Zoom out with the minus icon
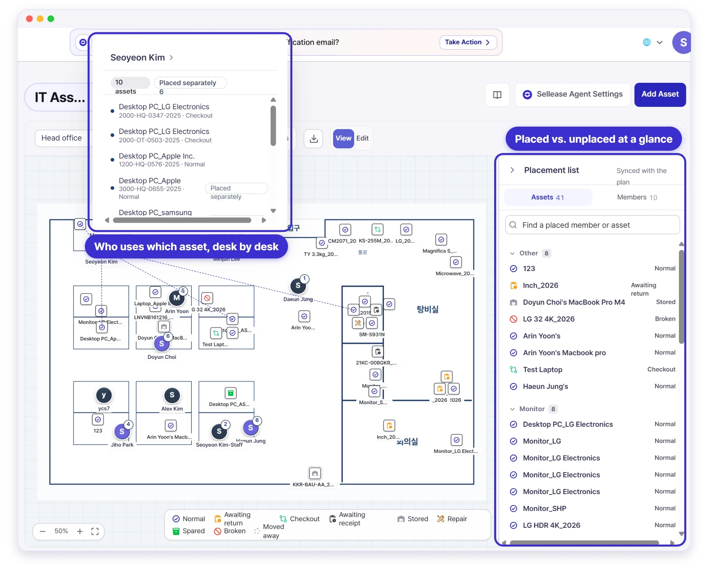715x588 pixels. click(x=42, y=531)
